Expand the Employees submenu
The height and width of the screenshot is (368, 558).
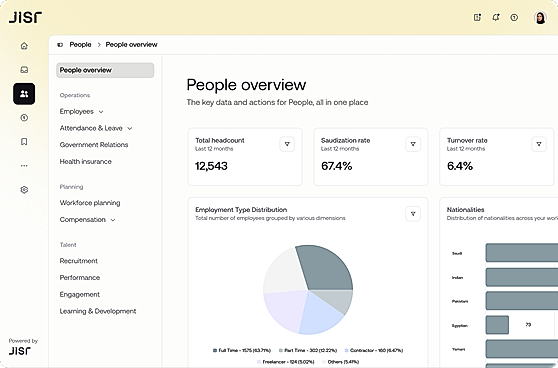(101, 112)
